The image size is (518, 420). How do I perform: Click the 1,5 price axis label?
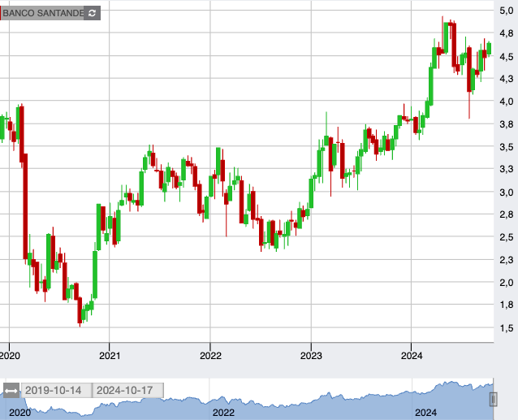coord(507,328)
